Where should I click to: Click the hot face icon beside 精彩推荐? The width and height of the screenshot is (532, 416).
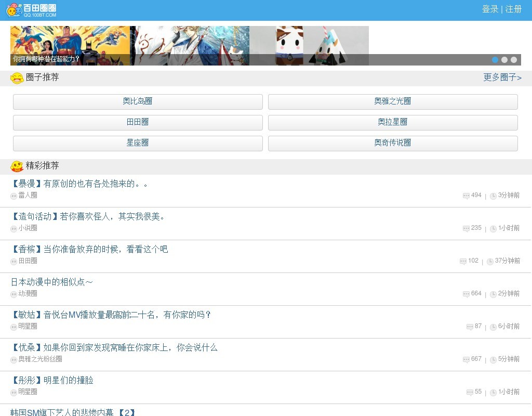pos(17,166)
